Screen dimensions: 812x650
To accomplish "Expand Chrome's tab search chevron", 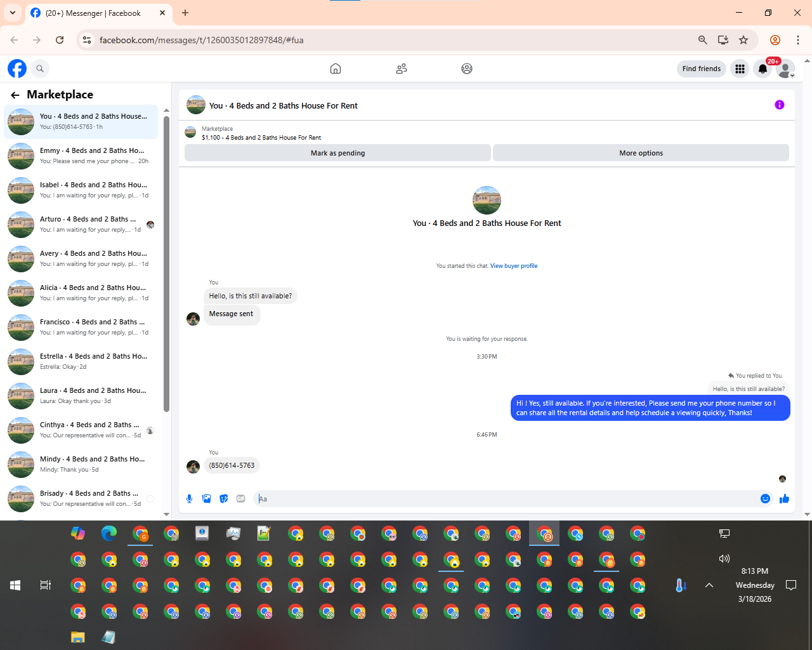I will point(13,13).
